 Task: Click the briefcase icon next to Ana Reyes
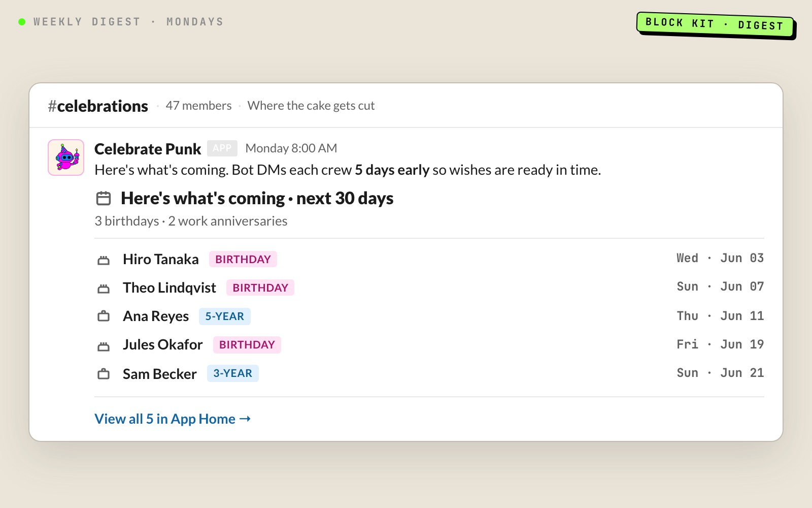pos(104,316)
